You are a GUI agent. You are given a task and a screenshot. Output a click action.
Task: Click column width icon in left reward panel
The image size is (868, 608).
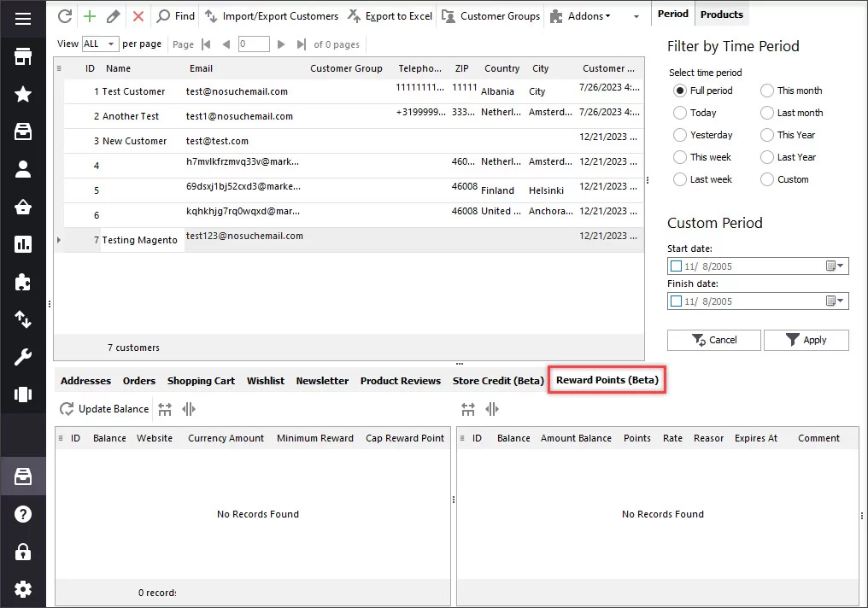click(x=189, y=409)
